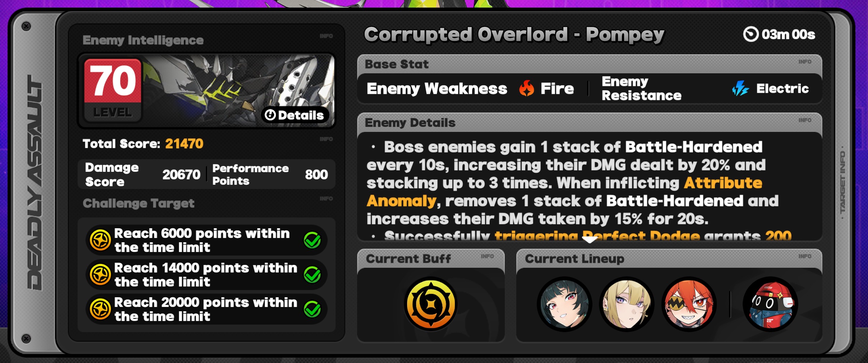Click the medal icon beside 6000 points target

[100, 240]
